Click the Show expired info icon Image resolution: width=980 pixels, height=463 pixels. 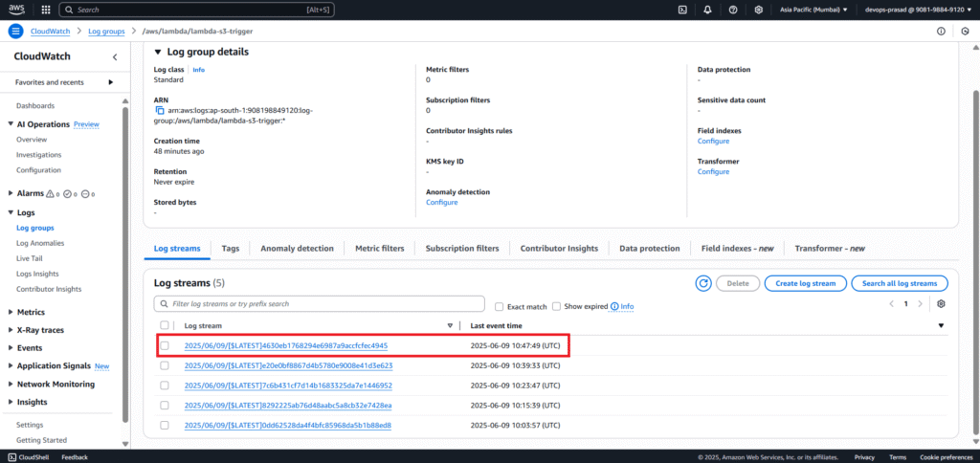pos(614,307)
